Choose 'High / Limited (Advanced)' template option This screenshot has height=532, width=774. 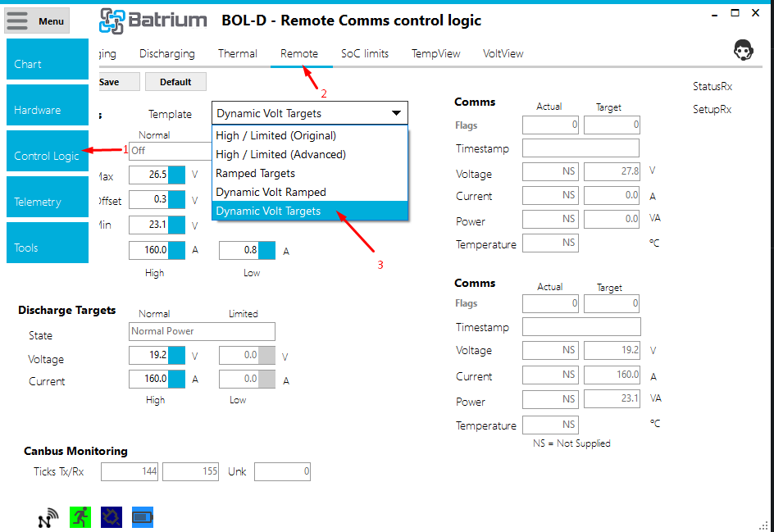click(280, 154)
